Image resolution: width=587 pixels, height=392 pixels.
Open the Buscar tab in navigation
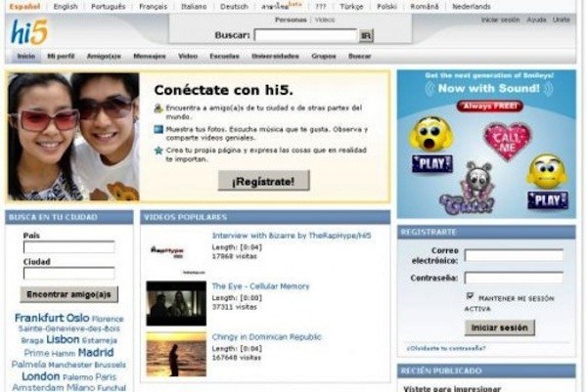[x=359, y=56]
